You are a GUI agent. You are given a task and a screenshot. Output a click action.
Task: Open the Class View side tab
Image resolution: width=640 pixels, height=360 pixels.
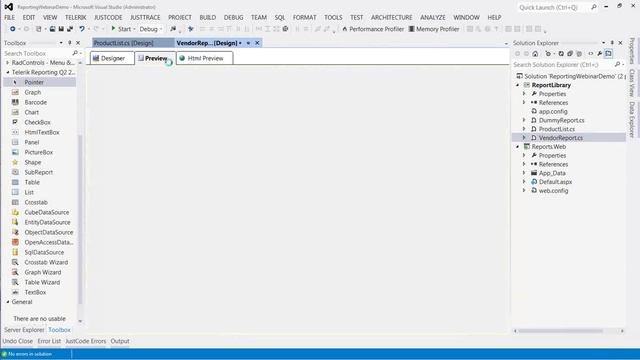pyautogui.click(x=632, y=82)
